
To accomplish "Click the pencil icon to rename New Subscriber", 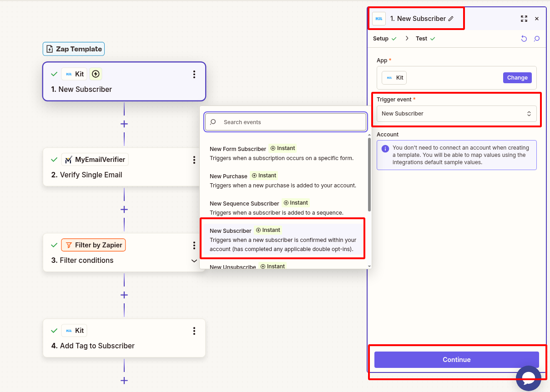I will click(451, 19).
